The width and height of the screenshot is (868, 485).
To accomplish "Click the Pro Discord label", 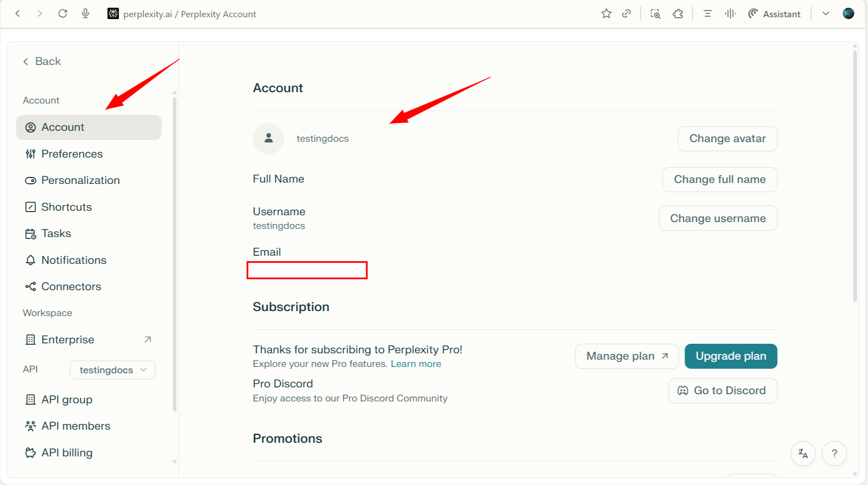I will click(283, 384).
